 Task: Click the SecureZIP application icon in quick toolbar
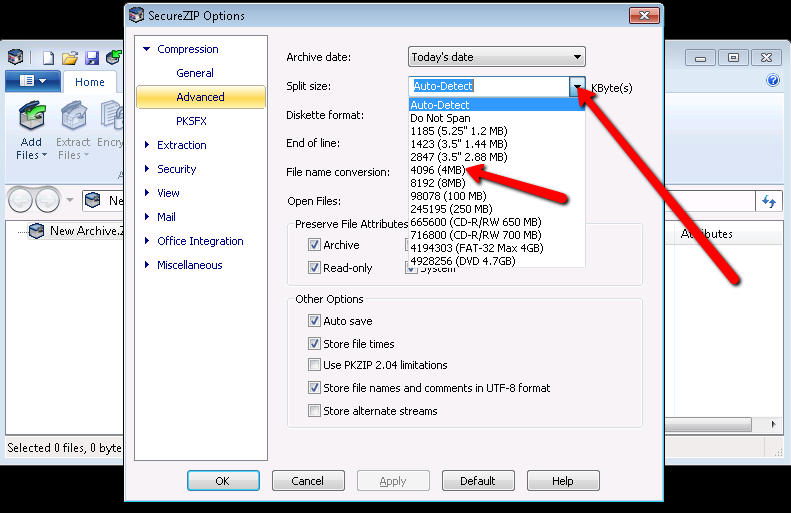click(15, 58)
